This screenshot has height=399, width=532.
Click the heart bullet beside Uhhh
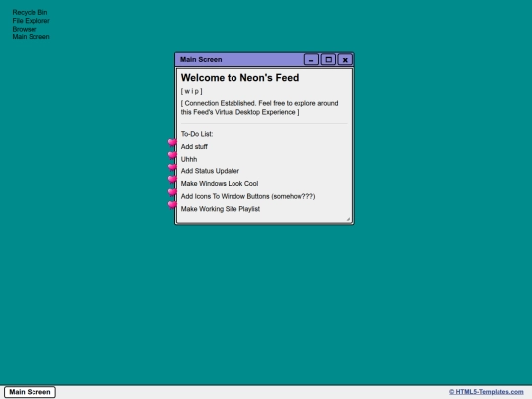coord(172,155)
